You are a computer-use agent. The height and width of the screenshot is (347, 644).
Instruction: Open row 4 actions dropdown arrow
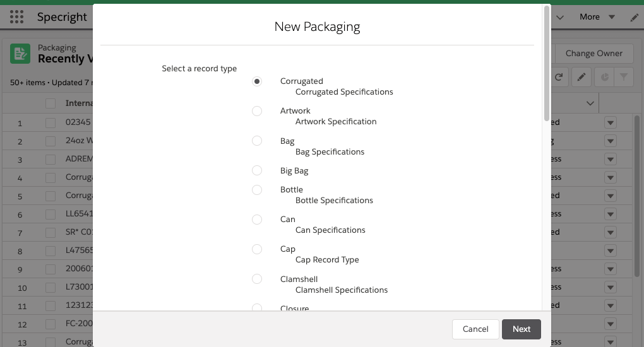click(x=610, y=178)
